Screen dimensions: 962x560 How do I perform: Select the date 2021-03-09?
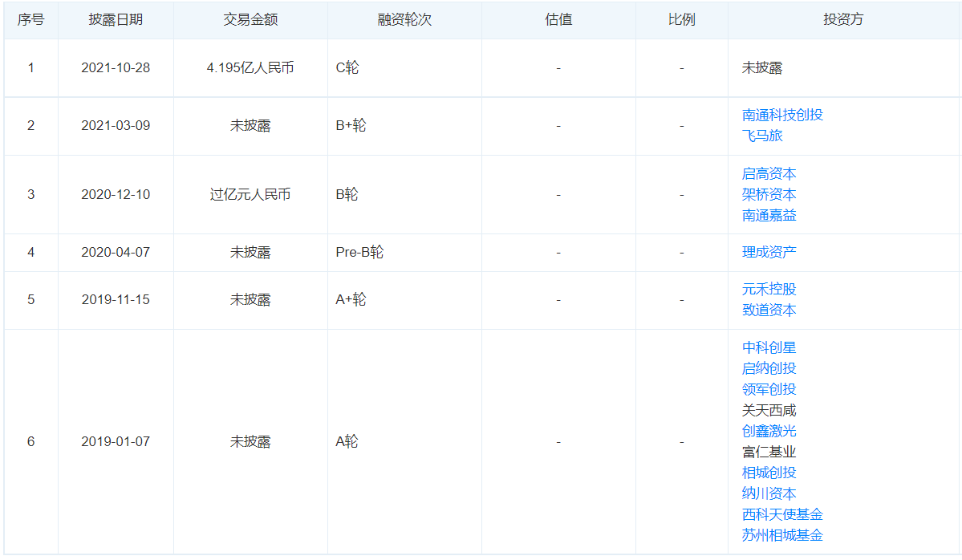coord(116,126)
